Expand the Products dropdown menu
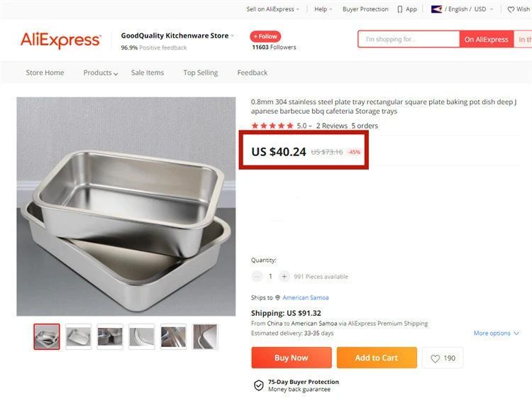 pos(100,73)
